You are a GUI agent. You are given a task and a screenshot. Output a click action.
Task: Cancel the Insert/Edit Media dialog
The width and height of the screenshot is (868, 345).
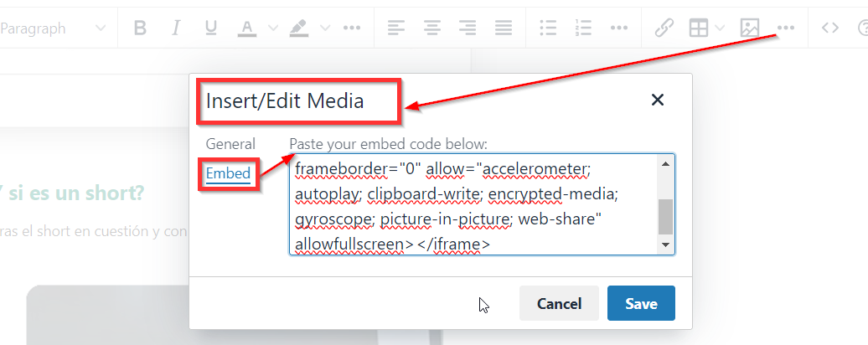559,303
